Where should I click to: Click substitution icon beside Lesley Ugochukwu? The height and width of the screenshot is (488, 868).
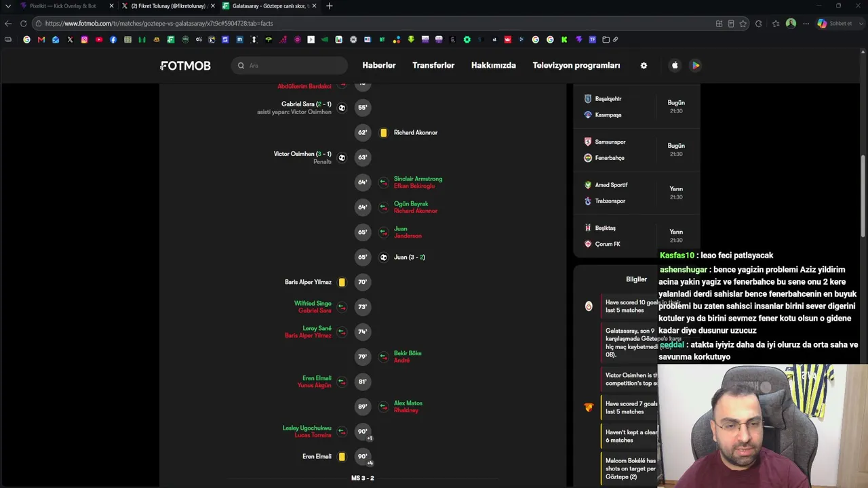[342, 432]
